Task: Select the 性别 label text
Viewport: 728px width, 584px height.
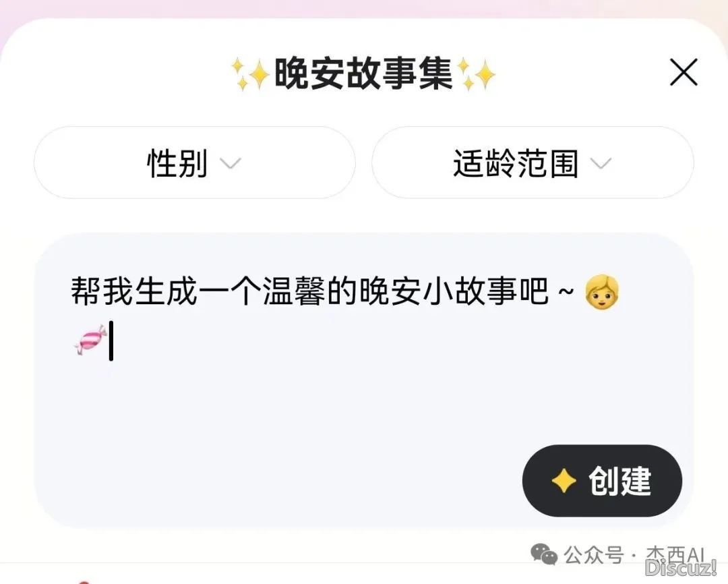Action: (177, 163)
